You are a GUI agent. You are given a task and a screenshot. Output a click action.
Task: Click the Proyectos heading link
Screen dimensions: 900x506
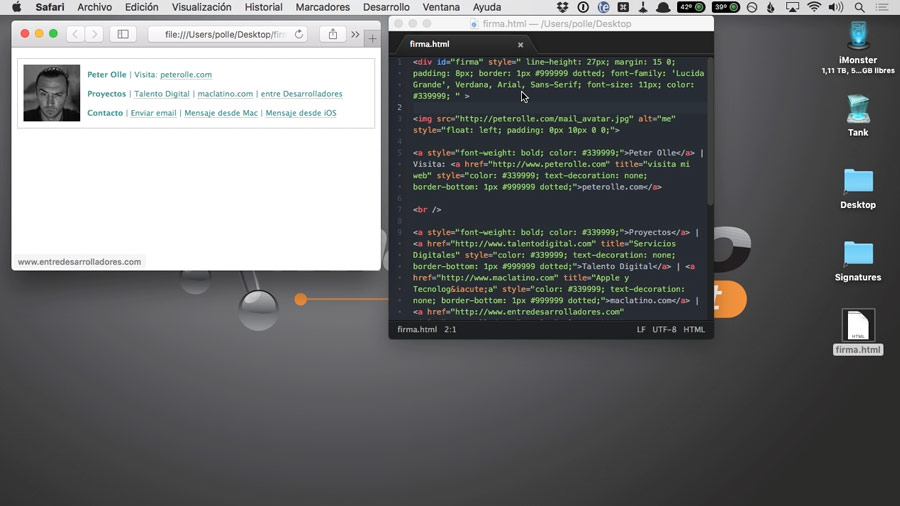tap(106, 94)
